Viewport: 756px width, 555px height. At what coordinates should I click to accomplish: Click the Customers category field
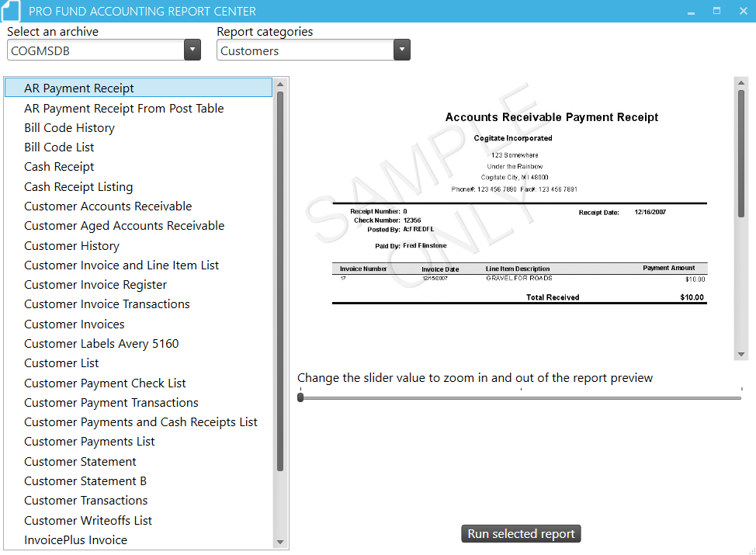305,50
